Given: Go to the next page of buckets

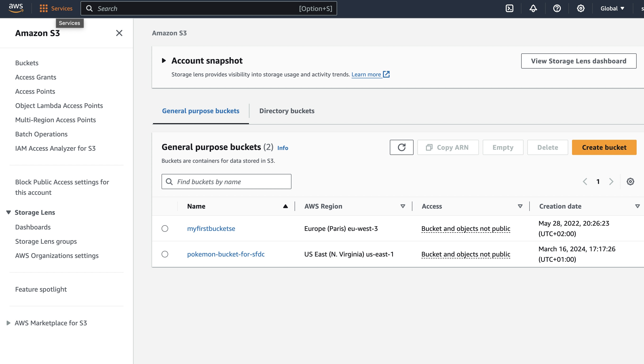Looking at the screenshot, I should tap(611, 182).
